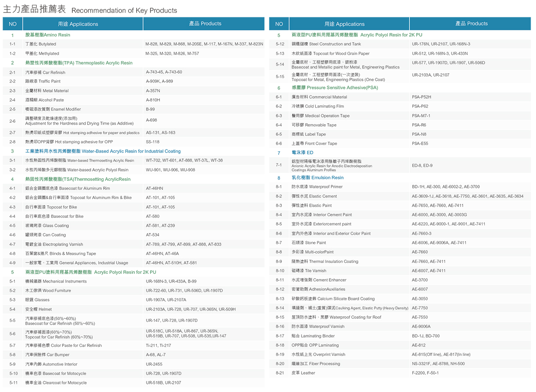Click the Amino Resin section heading
Viewport: 536px width, 392px height.
48,35
